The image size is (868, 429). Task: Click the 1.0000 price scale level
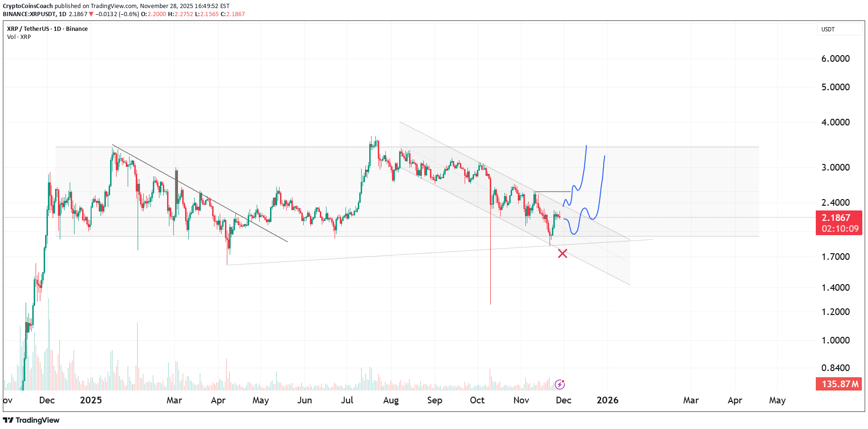(x=835, y=340)
